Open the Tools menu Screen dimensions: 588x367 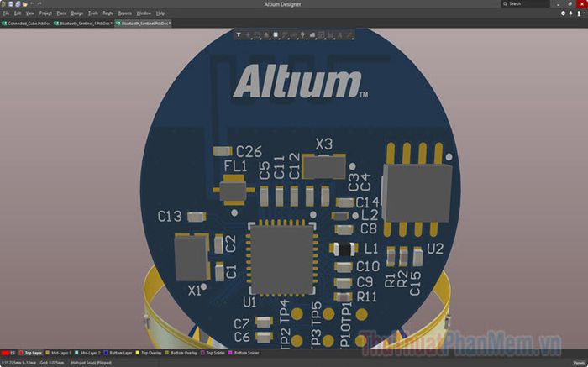tap(92, 13)
